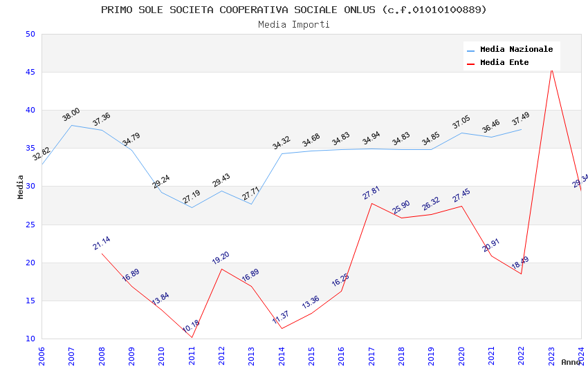The image size is (588, 380).
Task: Select the 34.94 data label
Action: click(x=371, y=138)
